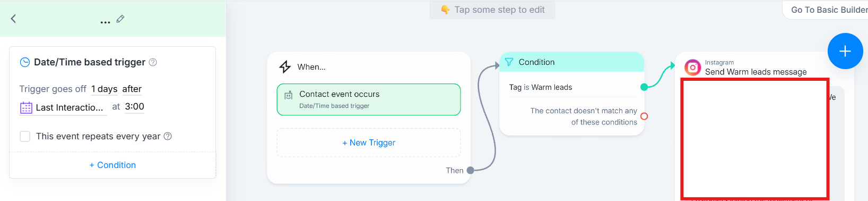The height and width of the screenshot is (201, 868).
Task: Click the lightning bolt When icon
Action: coord(285,66)
